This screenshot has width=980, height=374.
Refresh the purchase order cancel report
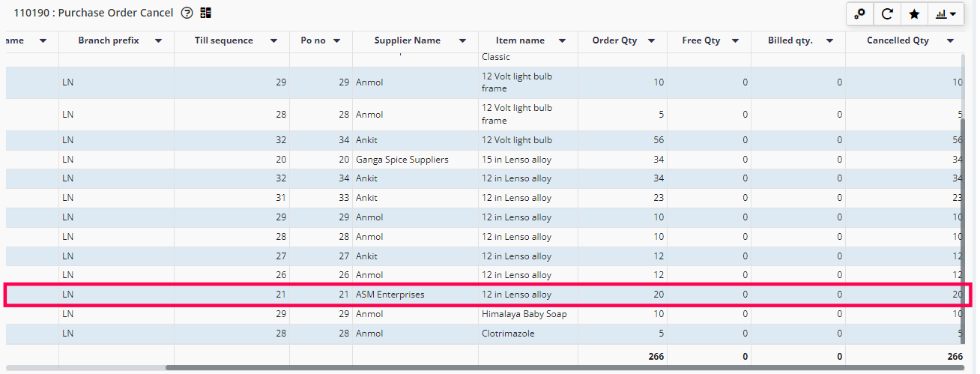[887, 13]
